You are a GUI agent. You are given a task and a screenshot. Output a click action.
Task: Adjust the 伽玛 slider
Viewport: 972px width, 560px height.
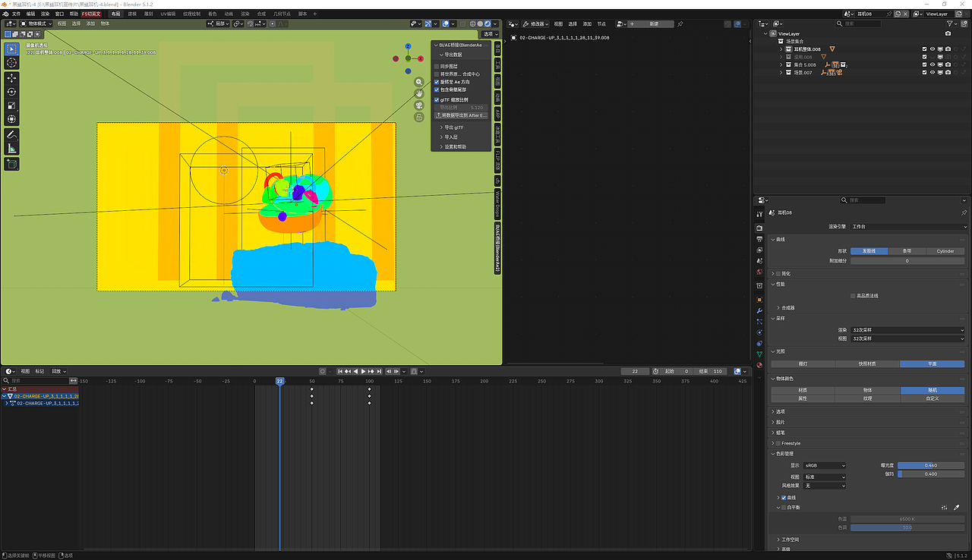click(x=931, y=474)
